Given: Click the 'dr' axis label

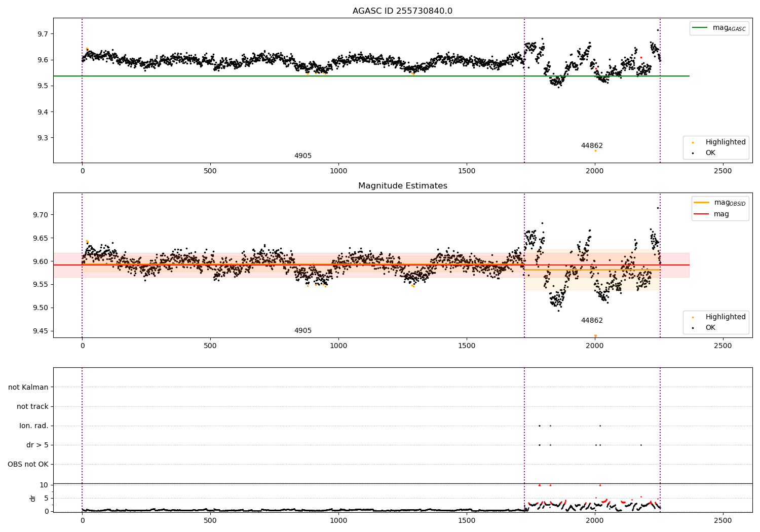Looking at the screenshot, I should 33,498.
